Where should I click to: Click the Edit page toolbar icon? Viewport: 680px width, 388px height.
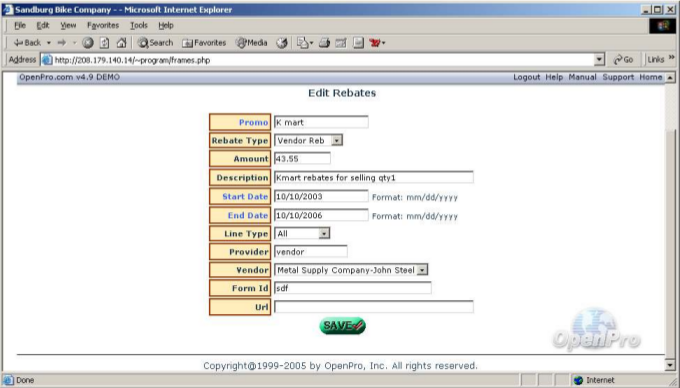point(341,42)
